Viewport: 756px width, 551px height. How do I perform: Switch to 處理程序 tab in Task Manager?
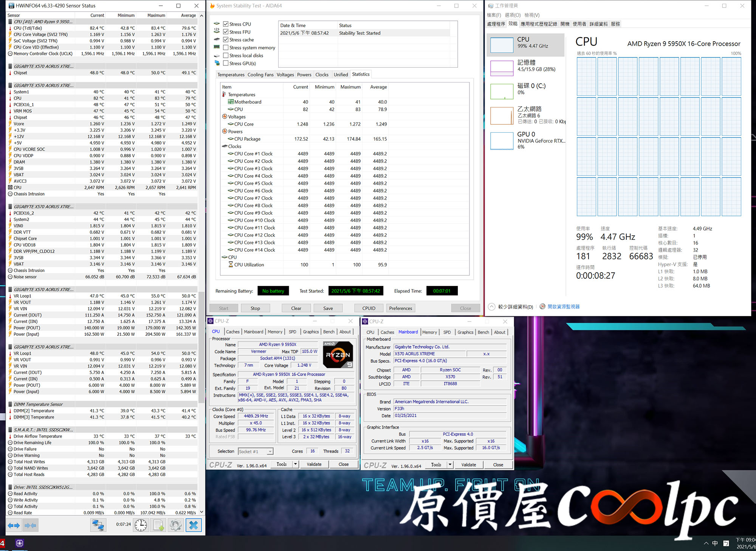[496, 24]
